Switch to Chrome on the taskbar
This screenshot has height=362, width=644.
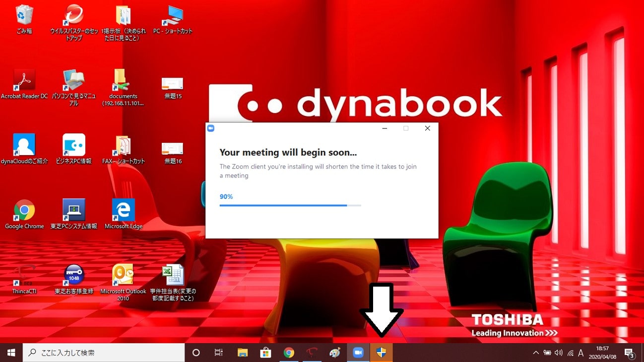(289, 353)
